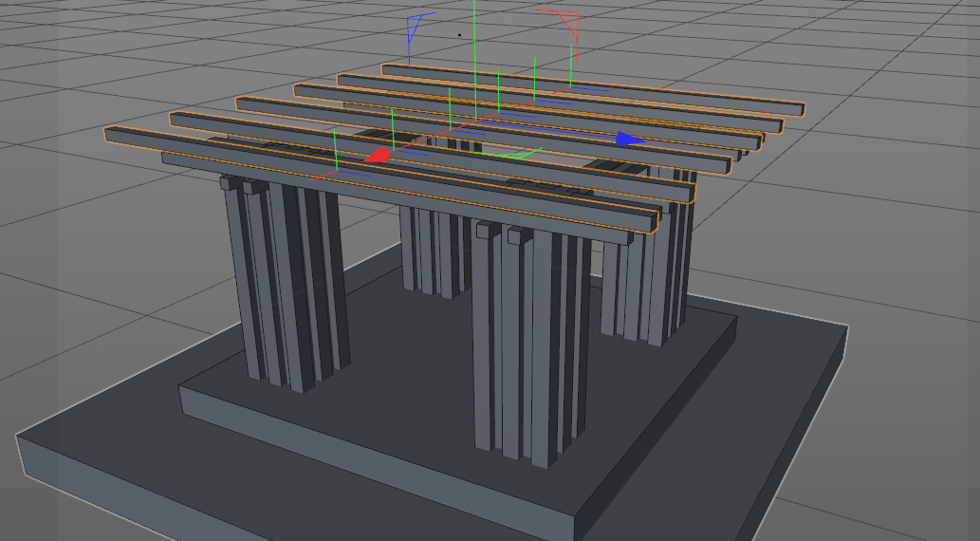Select the frontmost orange-outlined roof beam

coord(381,179)
